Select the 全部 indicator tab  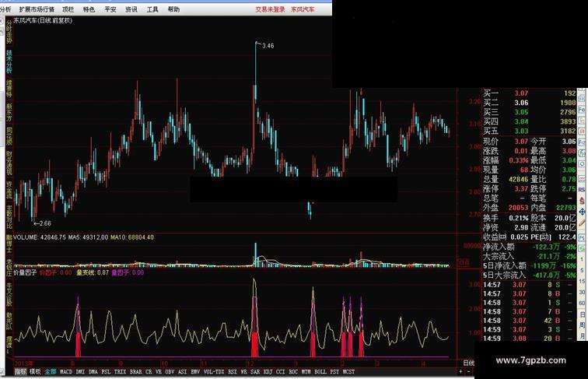[51, 371]
